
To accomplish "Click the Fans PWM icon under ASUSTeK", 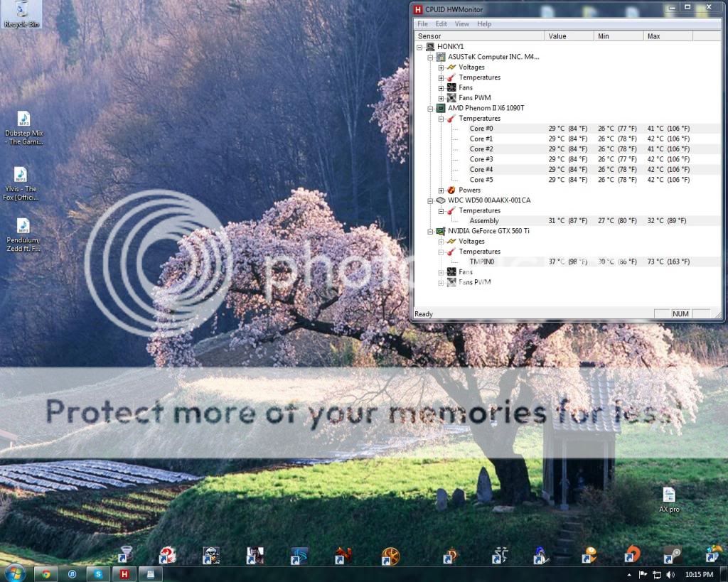I will click(451, 98).
